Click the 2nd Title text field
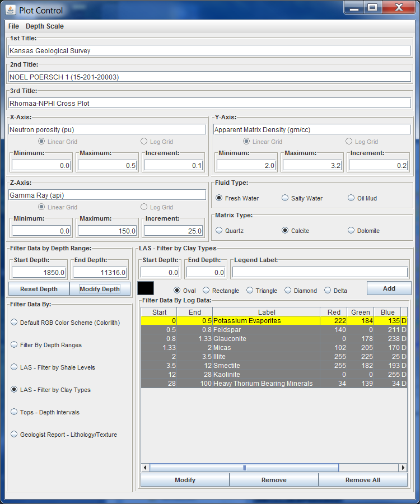This screenshot has width=420, height=504. pos(209,77)
